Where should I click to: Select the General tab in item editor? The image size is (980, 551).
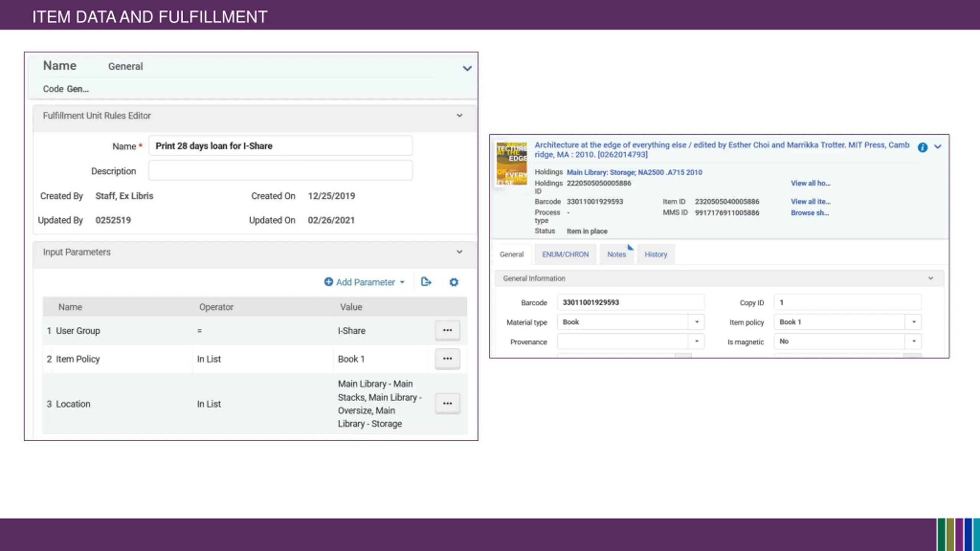click(x=511, y=254)
